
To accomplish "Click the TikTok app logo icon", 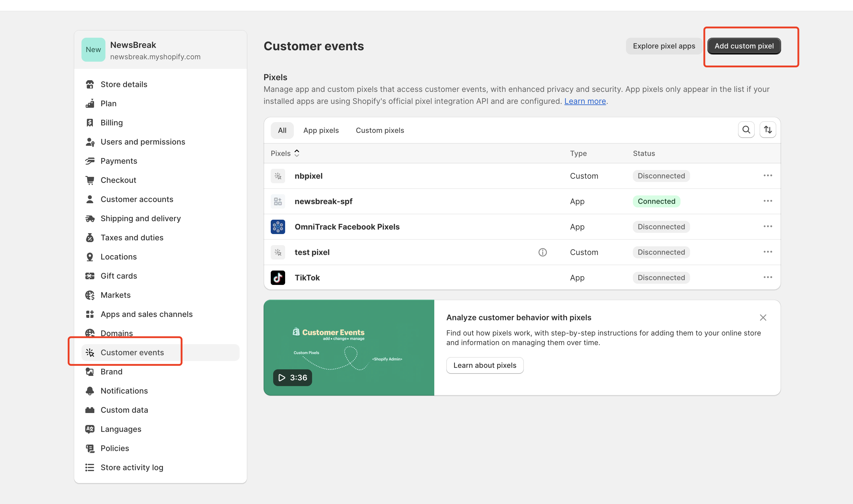I will coord(278,278).
